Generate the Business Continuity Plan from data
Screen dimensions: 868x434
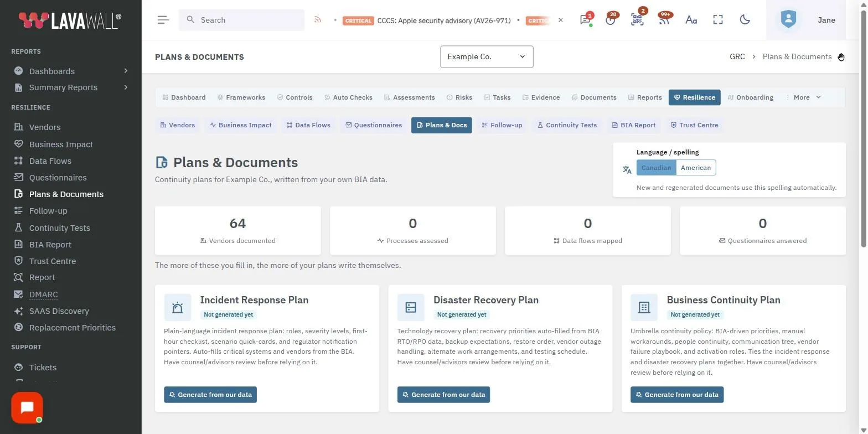677,395
